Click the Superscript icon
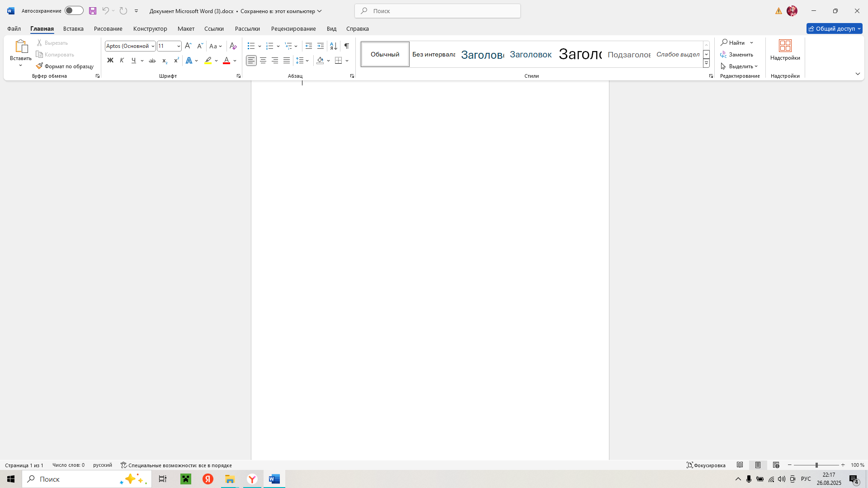 pos(176,61)
